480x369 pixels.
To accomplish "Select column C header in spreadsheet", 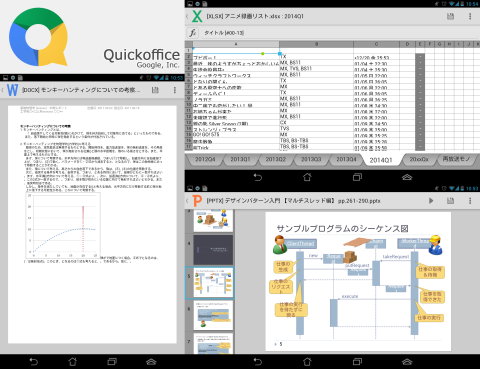I will [x=376, y=44].
